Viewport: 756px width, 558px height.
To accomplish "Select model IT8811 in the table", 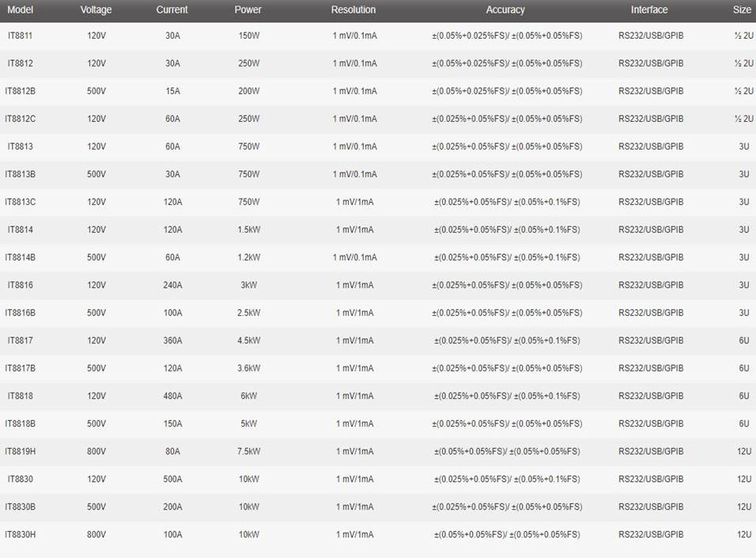I will coord(21,36).
